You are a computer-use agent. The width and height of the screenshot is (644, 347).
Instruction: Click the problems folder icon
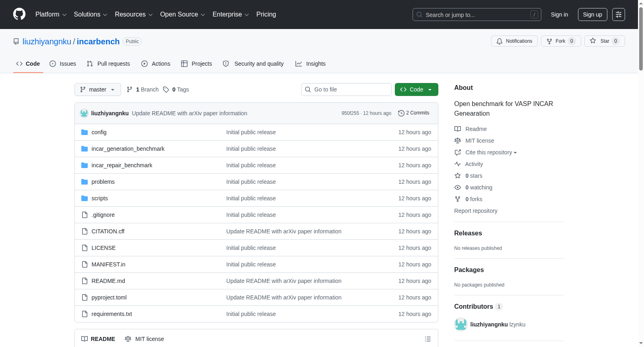coord(85,182)
